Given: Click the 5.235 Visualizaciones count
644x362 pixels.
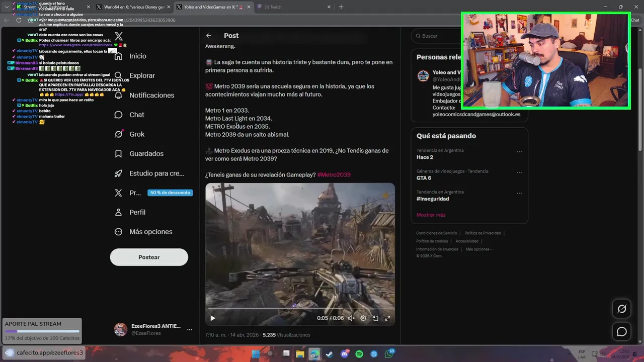Looking at the screenshot, I should 286,335.
